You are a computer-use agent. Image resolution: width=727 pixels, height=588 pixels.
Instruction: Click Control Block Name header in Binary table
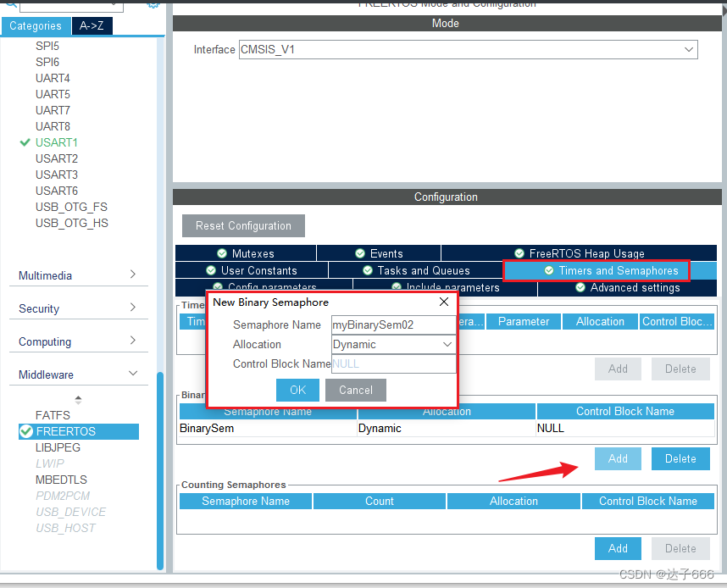pos(625,411)
